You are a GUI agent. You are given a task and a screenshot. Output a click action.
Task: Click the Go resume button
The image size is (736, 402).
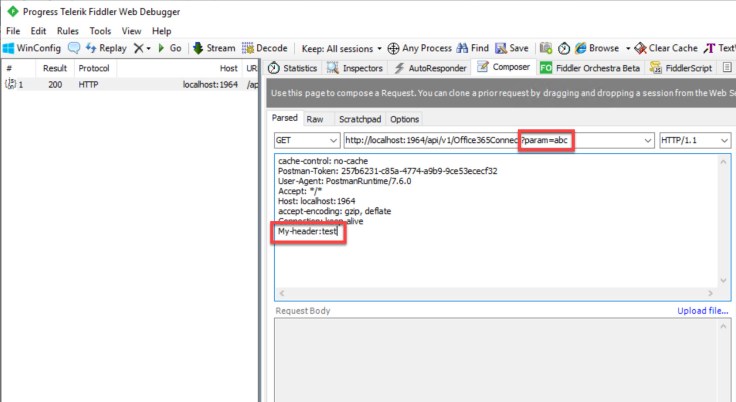click(x=168, y=48)
